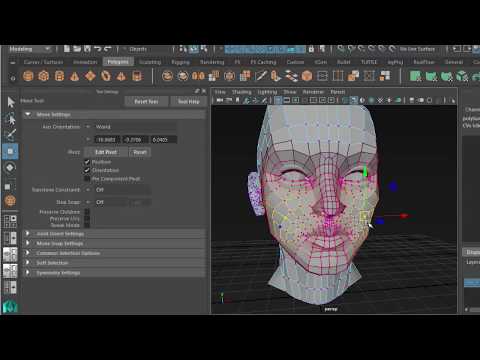Switch to the Animation shelf tab
Viewport: 480px width, 360px height.
pyautogui.click(x=85, y=62)
